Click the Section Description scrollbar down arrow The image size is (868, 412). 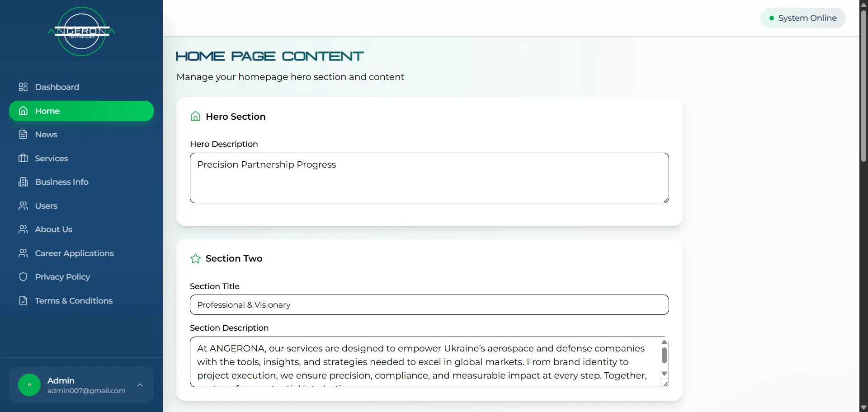[x=664, y=374]
